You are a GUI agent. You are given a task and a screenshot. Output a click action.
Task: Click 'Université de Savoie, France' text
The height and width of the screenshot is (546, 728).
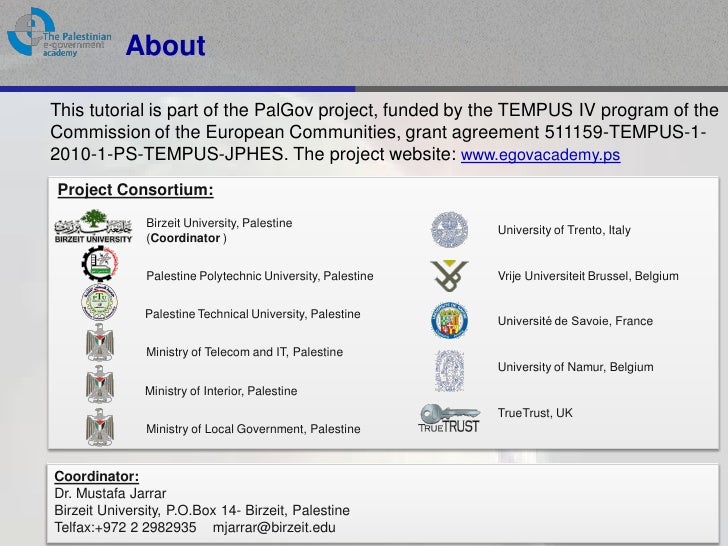click(x=575, y=321)
